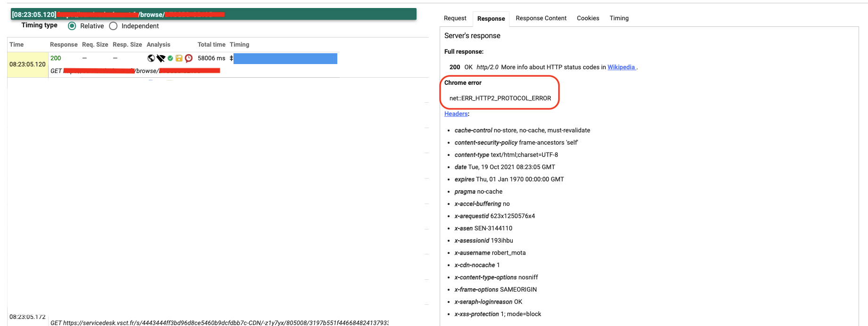Image resolution: width=868 pixels, height=326 pixels.
Task: Open the Timing tab
Action: (619, 18)
